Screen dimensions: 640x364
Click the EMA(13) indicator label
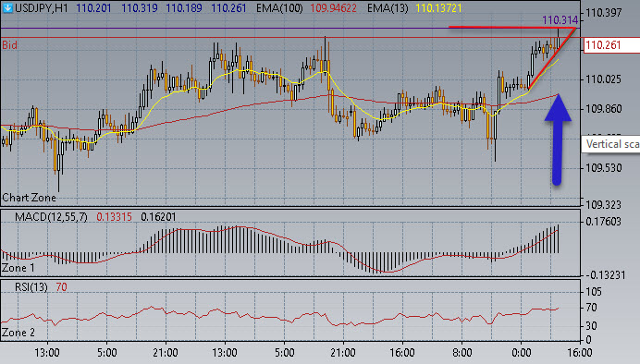(388, 7)
